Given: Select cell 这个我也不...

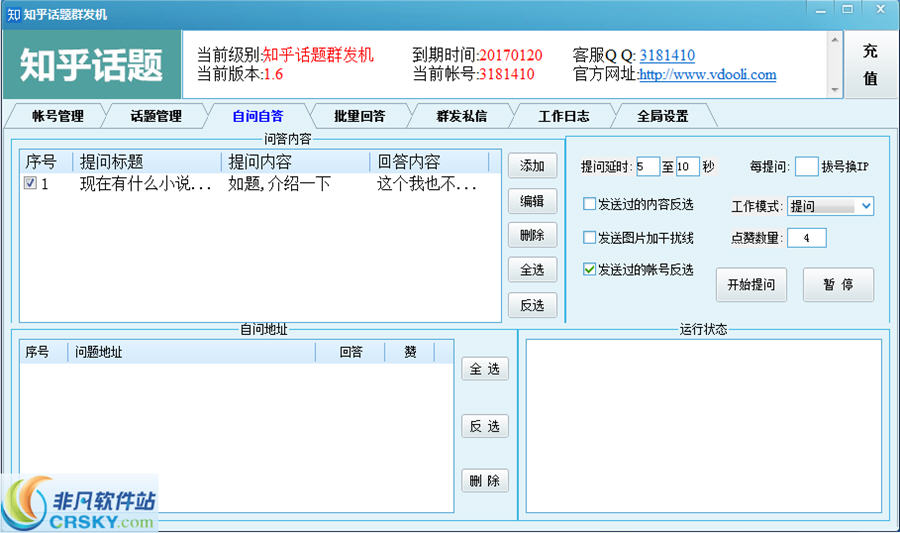Looking at the screenshot, I should point(426,184).
